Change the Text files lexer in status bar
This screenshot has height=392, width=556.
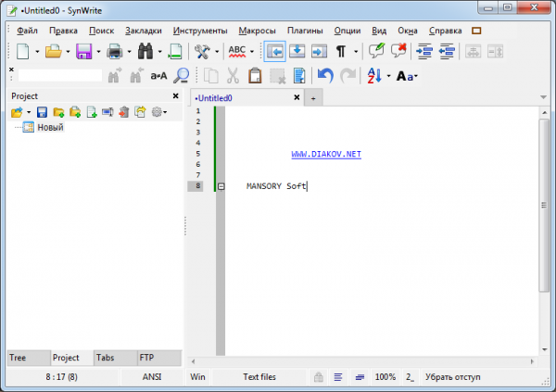click(x=259, y=377)
